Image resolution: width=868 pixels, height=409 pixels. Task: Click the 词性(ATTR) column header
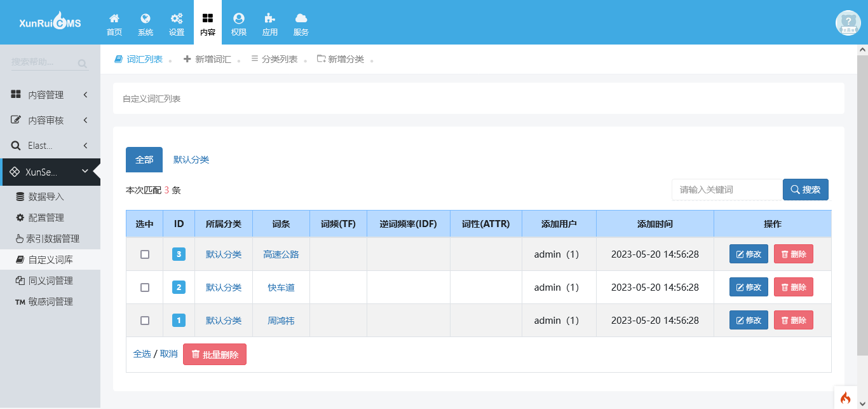(486, 224)
